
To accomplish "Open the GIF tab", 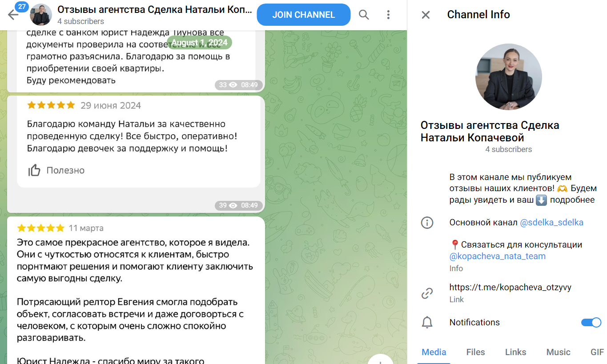I will pyautogui.click(x=597, y=352).
